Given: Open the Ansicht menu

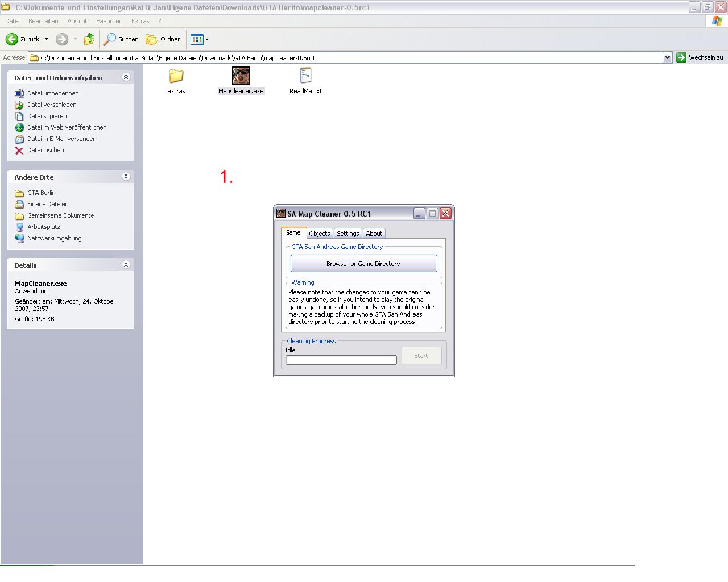Looking at the screenshot, I should [77, 21].
